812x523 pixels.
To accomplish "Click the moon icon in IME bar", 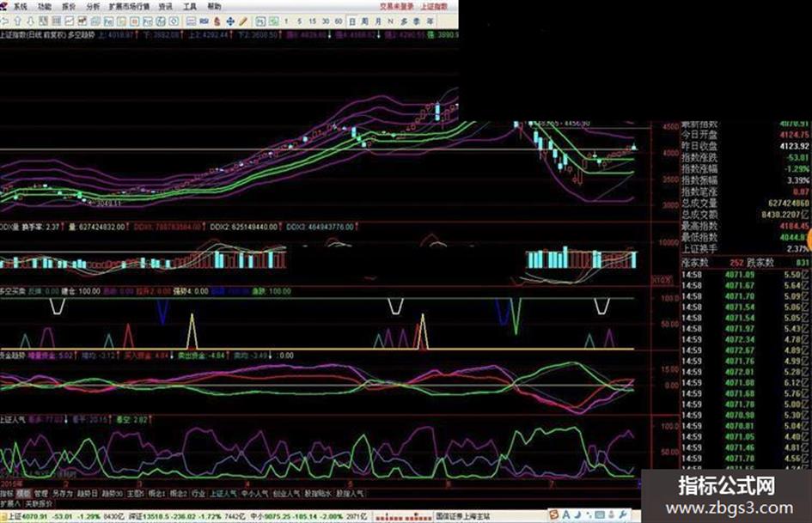I will coord(577,514).
